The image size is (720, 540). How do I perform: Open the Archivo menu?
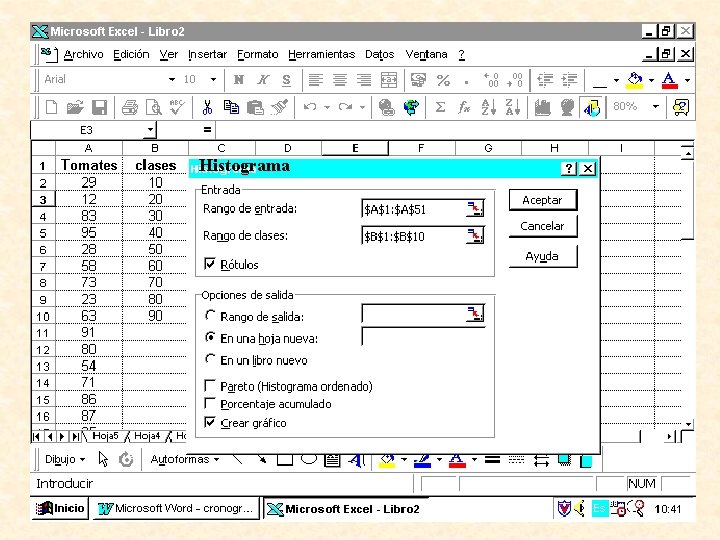pos(84,54)
